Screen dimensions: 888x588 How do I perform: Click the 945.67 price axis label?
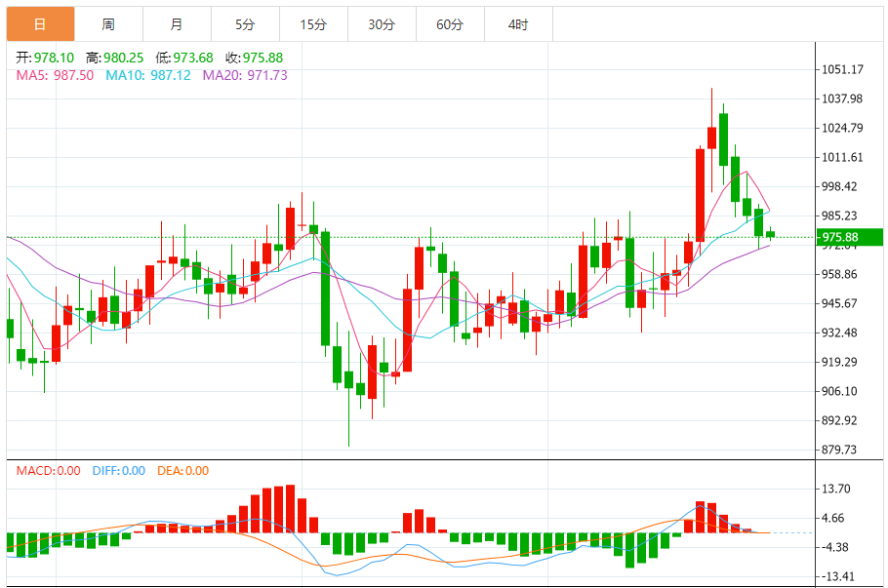pyautogui.click(x=840, y=303)
